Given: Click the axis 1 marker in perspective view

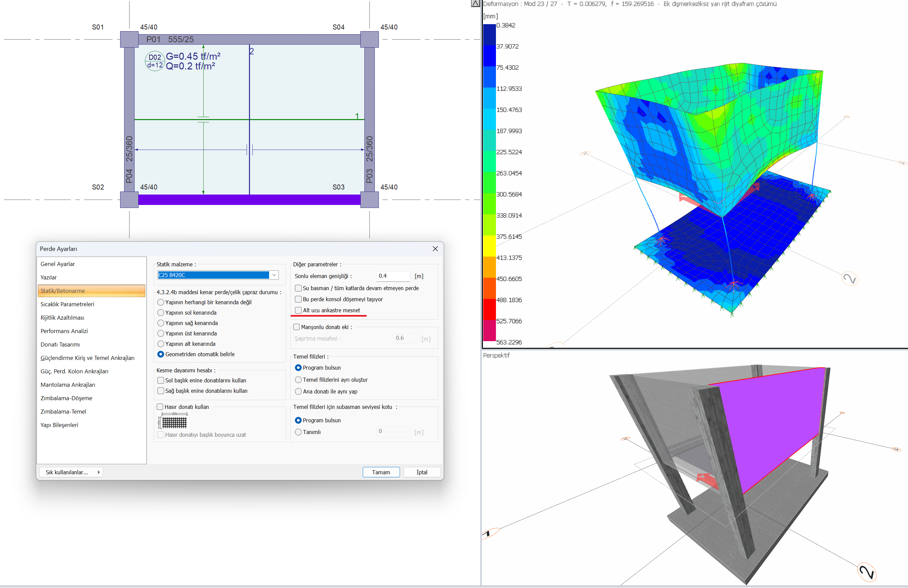Looking at the screenshot, I should pyautogui.click(x=490, y=533).
